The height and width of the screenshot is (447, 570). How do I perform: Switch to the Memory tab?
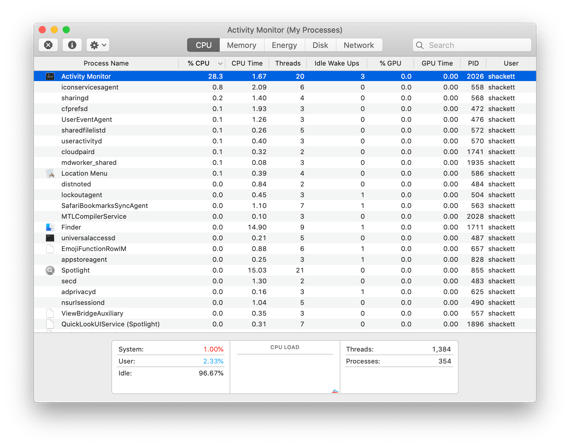click(x=241, y=45)
